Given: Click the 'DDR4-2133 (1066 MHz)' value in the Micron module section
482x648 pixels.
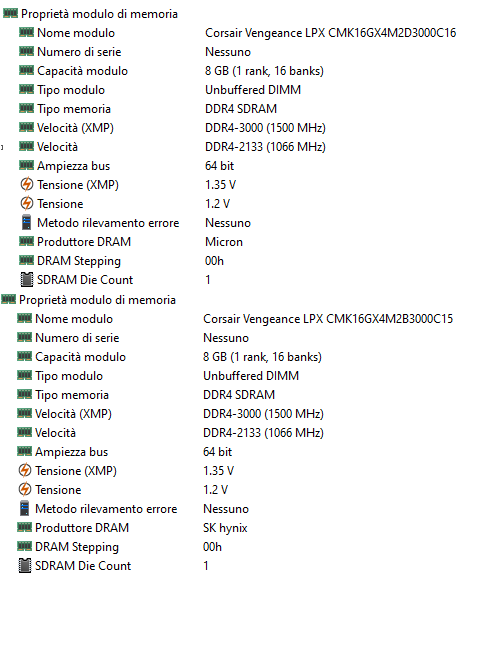Looking at the screenshot, I should (265, 147).
